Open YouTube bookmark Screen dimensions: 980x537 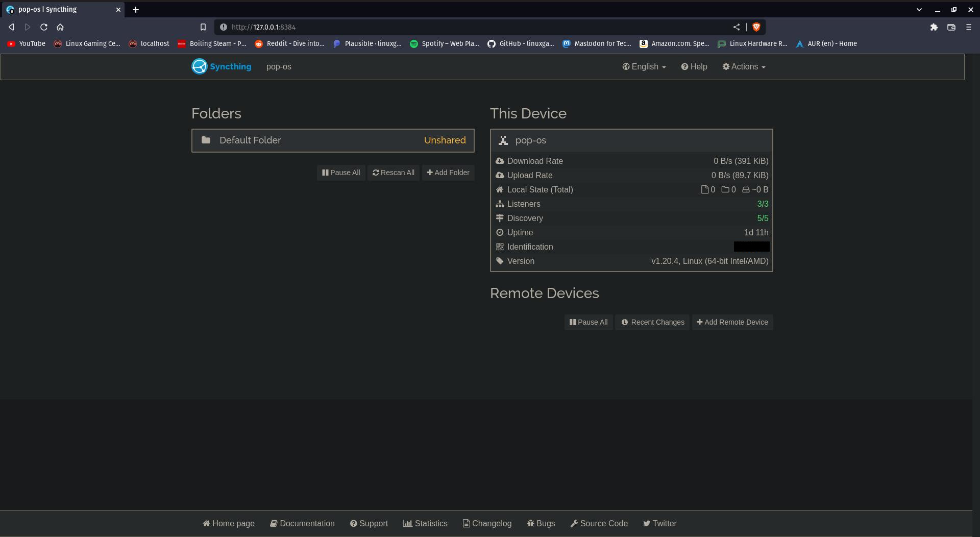[26, 44]
